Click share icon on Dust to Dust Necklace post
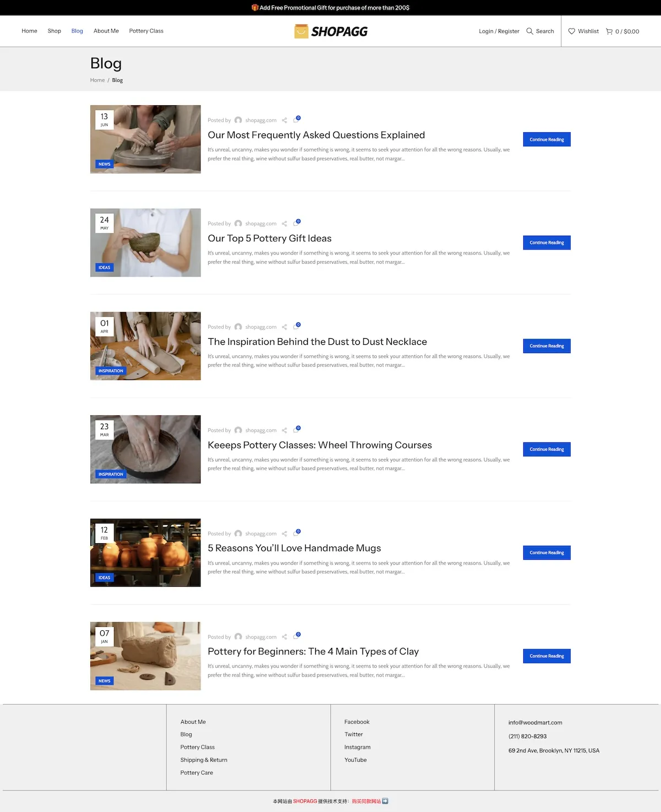The image size is (661, 812). pos(284,327)
